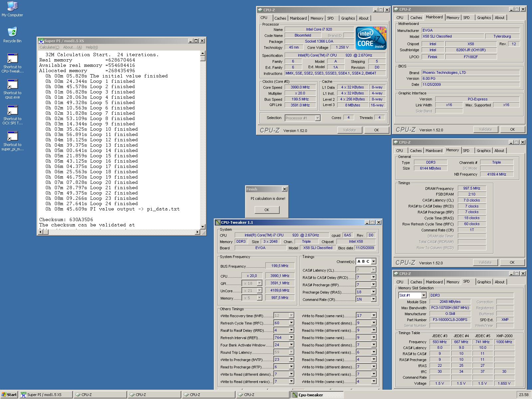Open RAS# Precharge dropdown in CPU-Tweaker
Viewport: 532px width, 399px height.
373,285
